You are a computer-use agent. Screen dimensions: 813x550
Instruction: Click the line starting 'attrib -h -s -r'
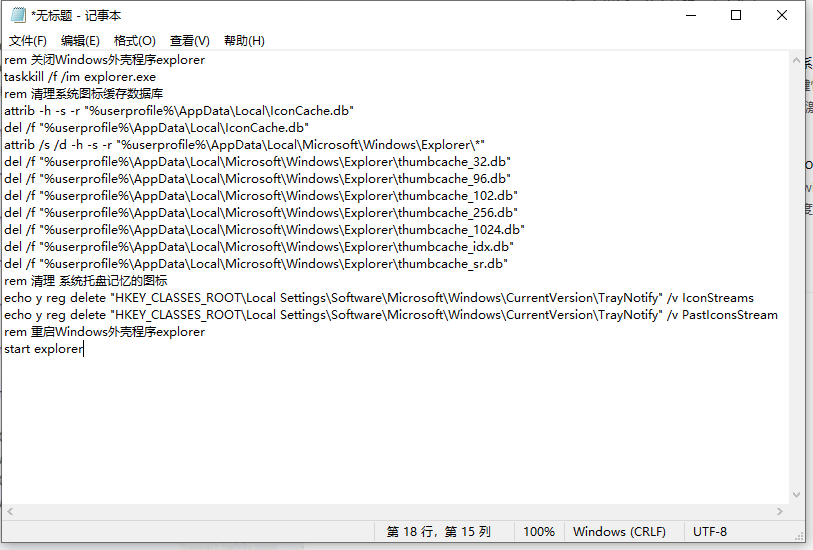179,111
